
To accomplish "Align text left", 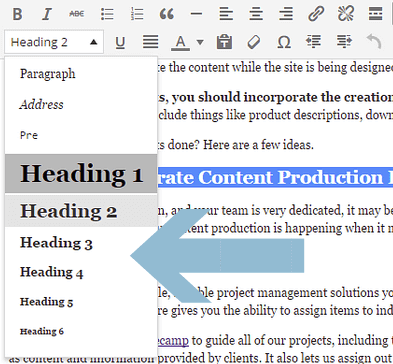I will click(x=226, y=14).
